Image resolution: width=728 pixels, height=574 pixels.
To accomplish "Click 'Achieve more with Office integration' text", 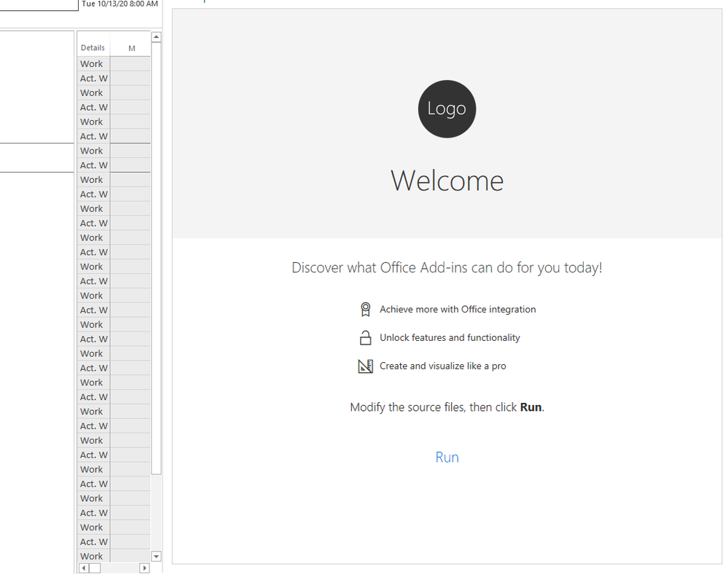I will (x=458, y=309).
